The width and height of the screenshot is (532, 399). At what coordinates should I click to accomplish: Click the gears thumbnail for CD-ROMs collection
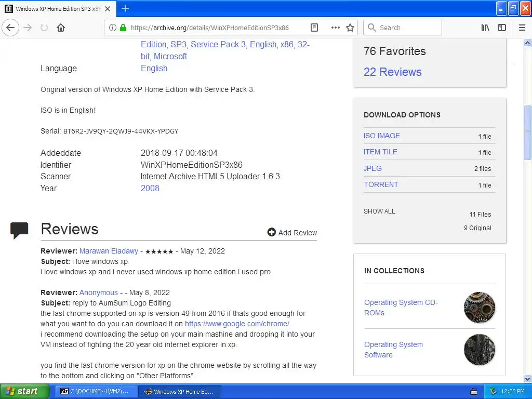[480, 308]
